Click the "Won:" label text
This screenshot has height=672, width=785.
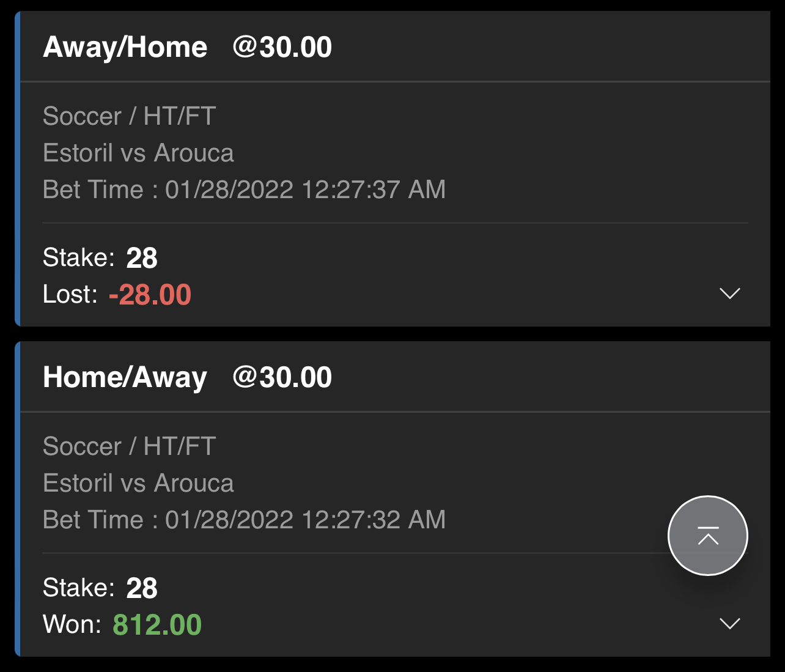(72, 625)
